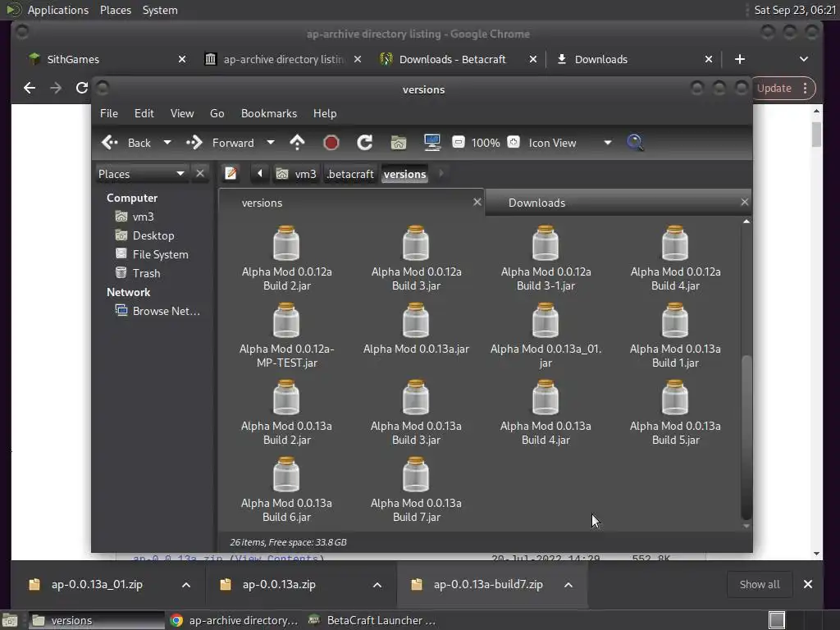
Task: Zoom in with the plus icon
Action: tap(514, 143)
